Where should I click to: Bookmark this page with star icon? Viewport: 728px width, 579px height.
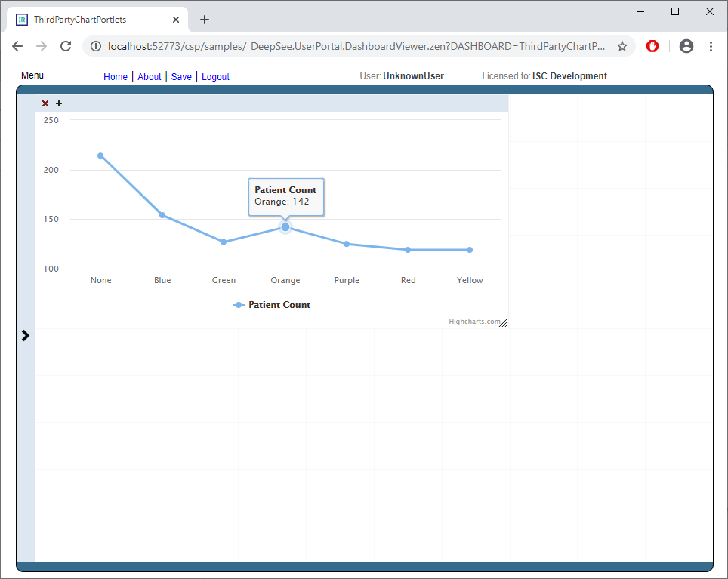point(622,46)
